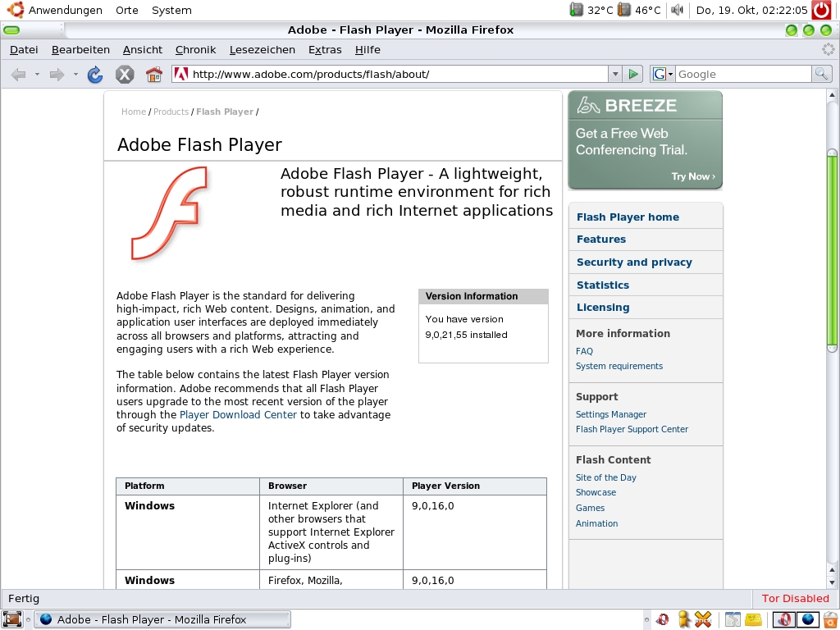Open the back history dropdown arrow
The image size is (840, 630).
coord(37,75)
